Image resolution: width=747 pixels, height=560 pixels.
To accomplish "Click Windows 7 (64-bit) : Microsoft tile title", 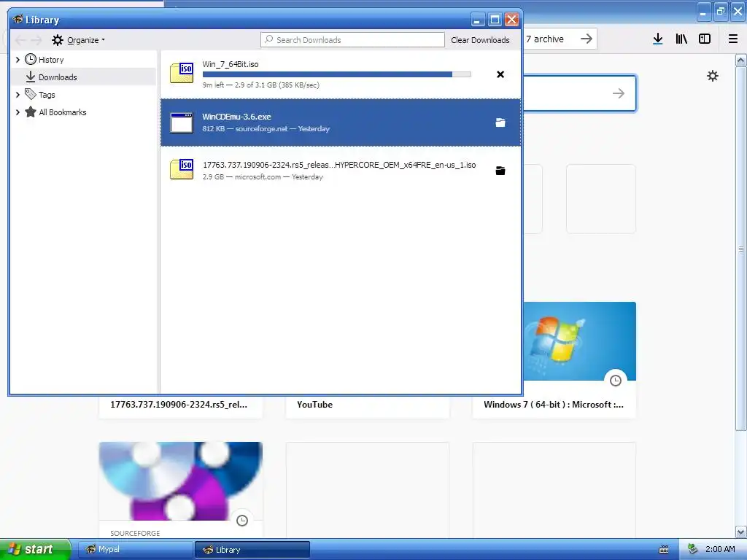I will pyautogui.click(x=554, y=404).
